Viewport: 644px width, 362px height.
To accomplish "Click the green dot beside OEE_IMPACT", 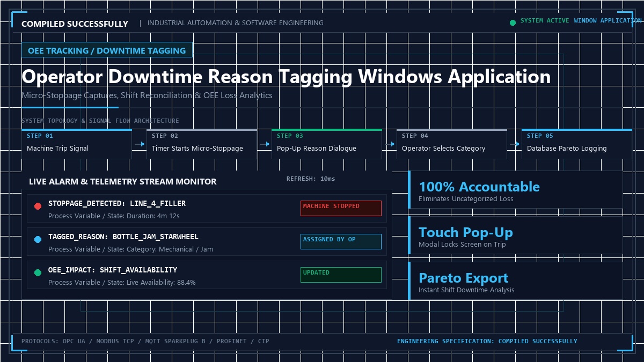I will (x=38, y=272).
